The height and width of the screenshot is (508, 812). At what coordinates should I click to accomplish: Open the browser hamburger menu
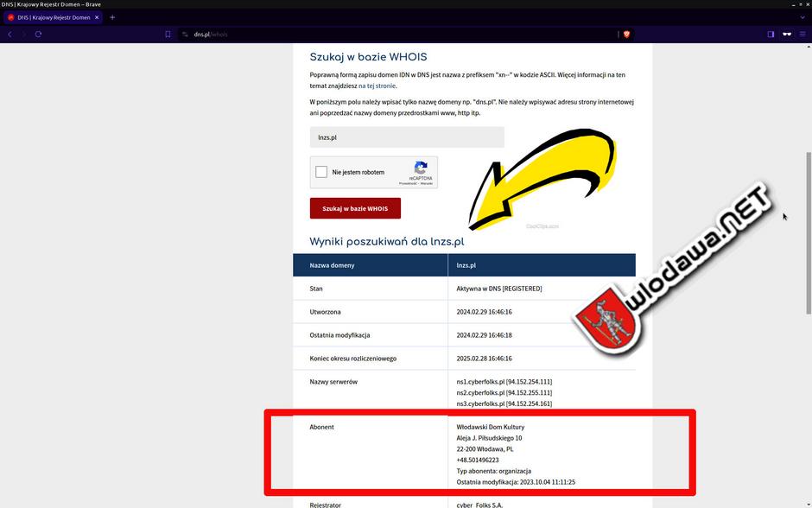click(802, 35)
